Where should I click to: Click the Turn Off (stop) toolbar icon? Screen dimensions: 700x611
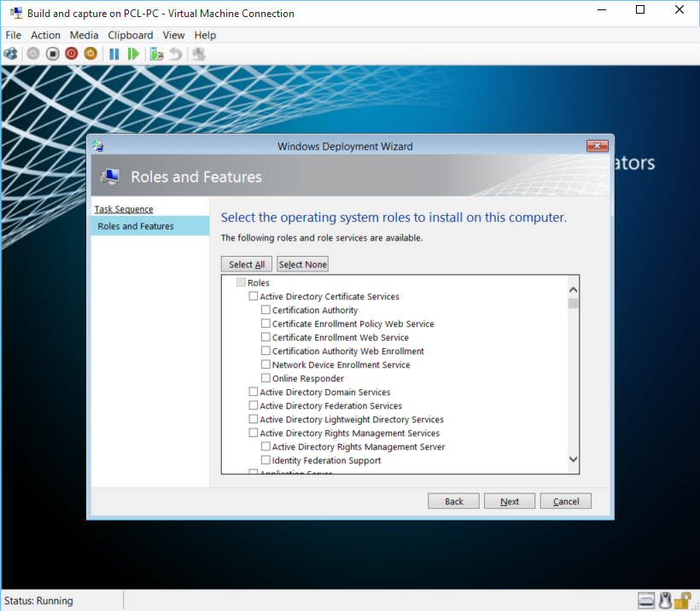click(x=52, y=54)
